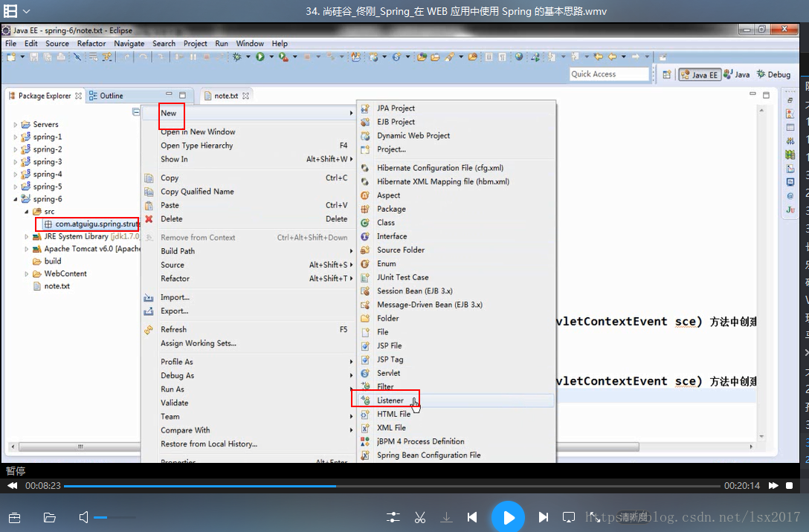Stop video playback

(790, 486)
